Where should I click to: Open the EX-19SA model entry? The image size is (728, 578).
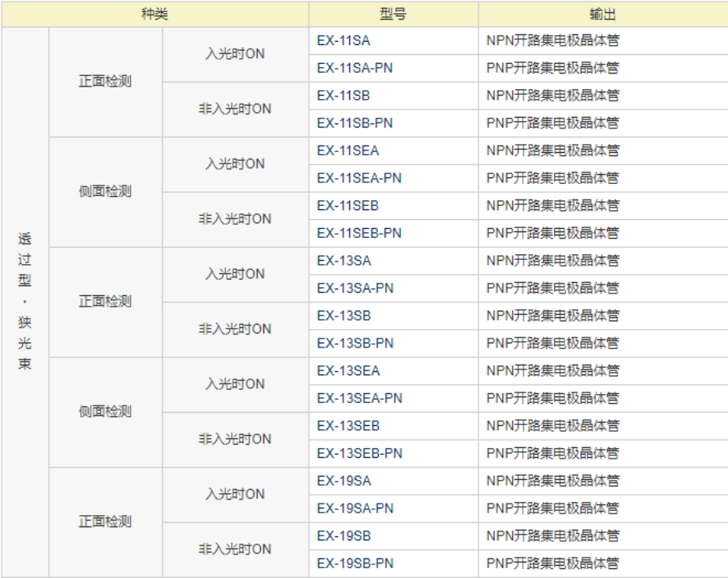tap(344, 481)
